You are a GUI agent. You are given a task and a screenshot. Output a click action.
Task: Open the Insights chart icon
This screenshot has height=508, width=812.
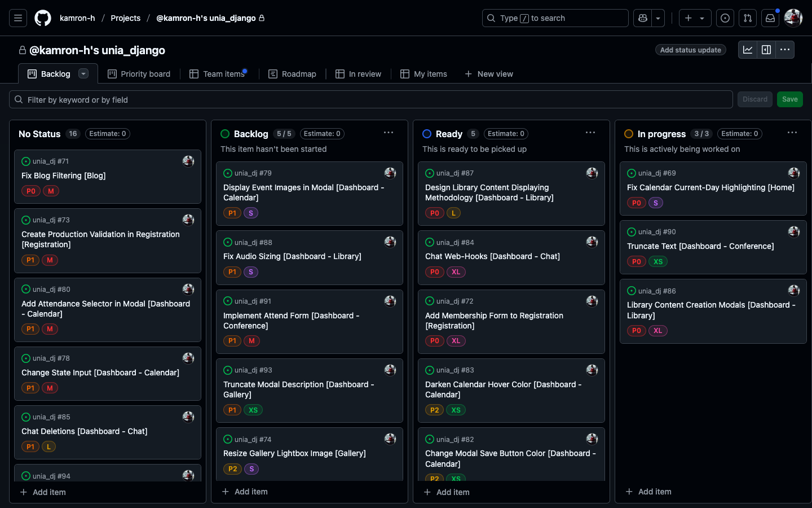coord(748,50)
